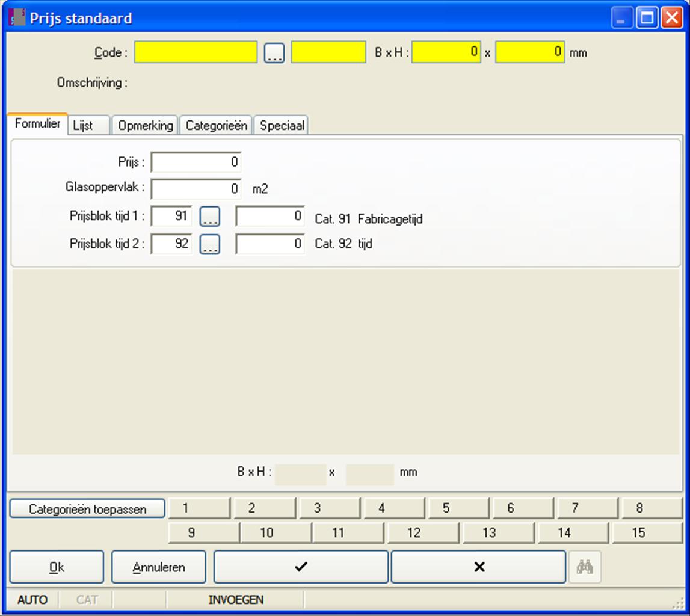This screenshot has width=690, height=616.
Task: Click the window resize grip corner
Action: pos(678,603)
